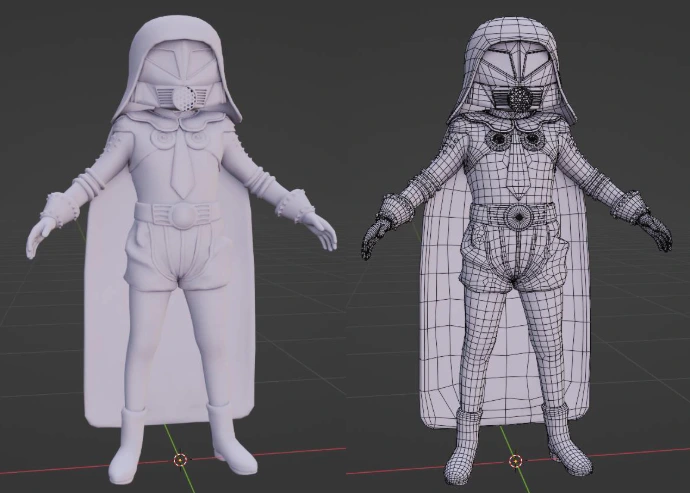Select the solid model's hand at screen right
Image resolution: width=690 pixels, height=493 pixels.
323,231
